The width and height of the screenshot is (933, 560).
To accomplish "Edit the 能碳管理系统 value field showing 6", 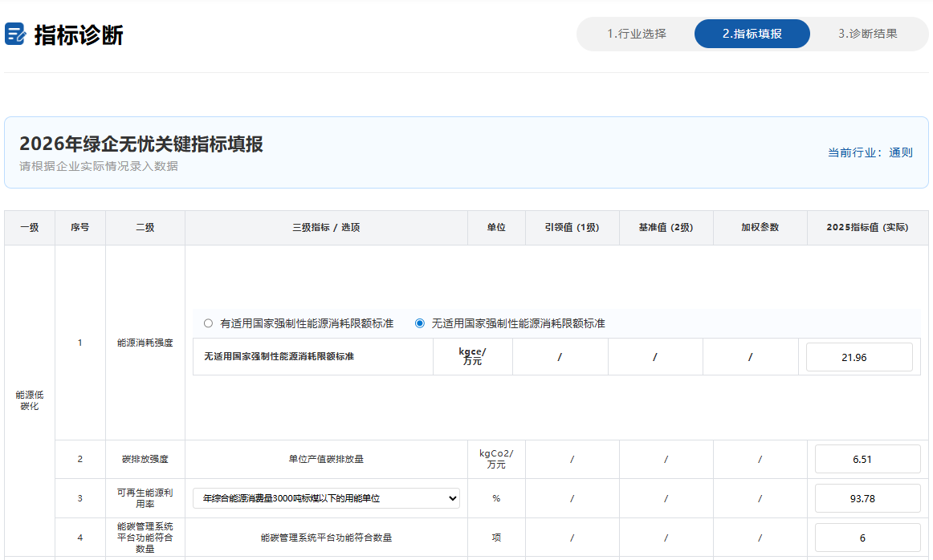I will [867, 538].
